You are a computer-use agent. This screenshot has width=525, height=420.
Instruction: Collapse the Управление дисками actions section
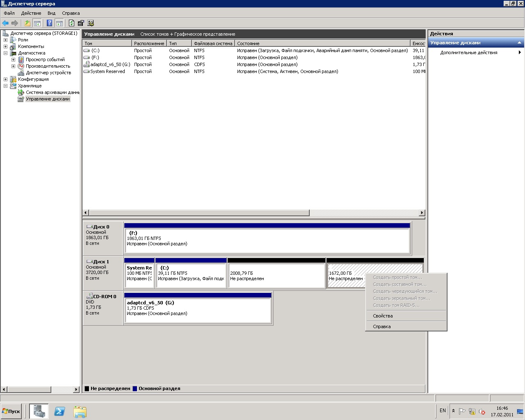tap(519, 43)
